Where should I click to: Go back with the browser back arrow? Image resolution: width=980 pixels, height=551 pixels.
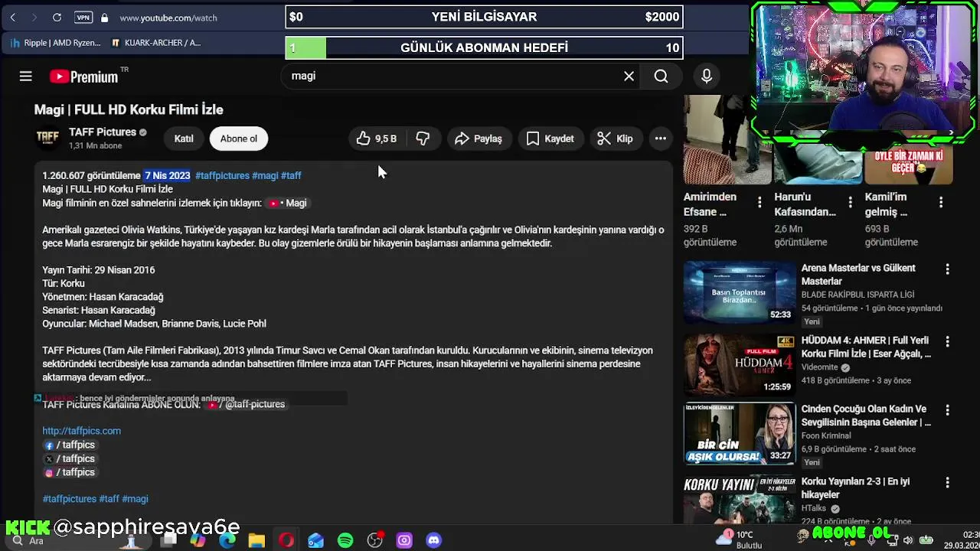[x=13, y=17]
